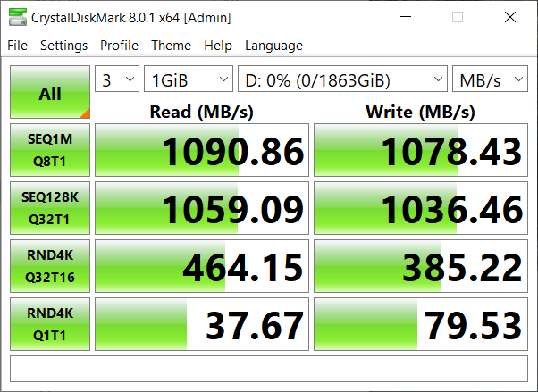This screenshot has width=538, height=392.
Task: Run all benchmarks with the All button
Action: 50,92
